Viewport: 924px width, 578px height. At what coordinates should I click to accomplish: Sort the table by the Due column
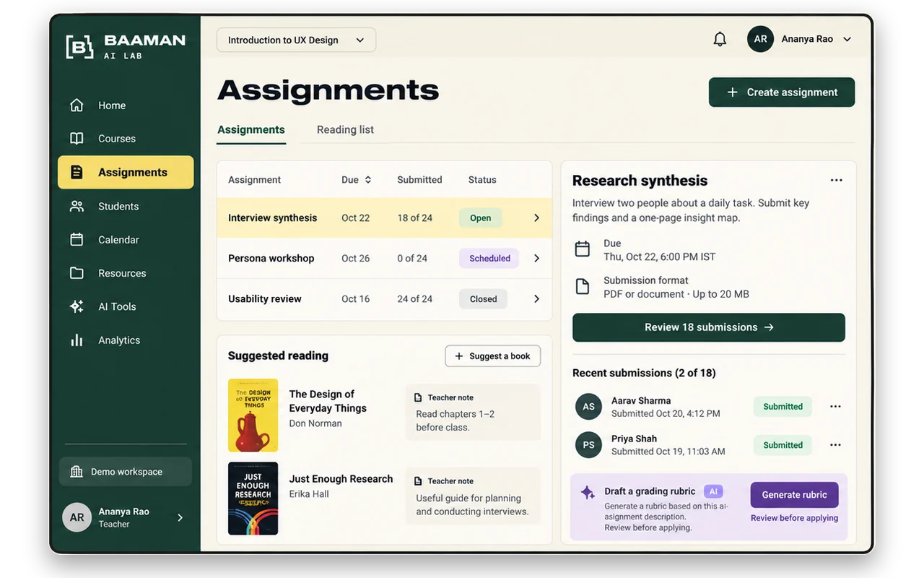(357, 180)
